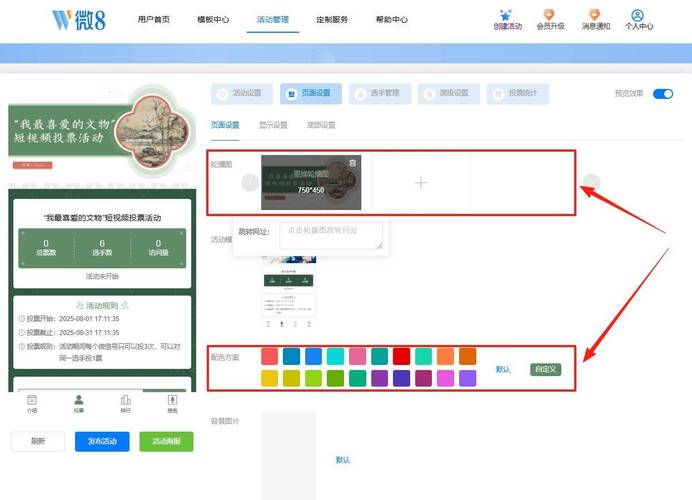Pick the indigo color swatch

(x=401, y=378)
